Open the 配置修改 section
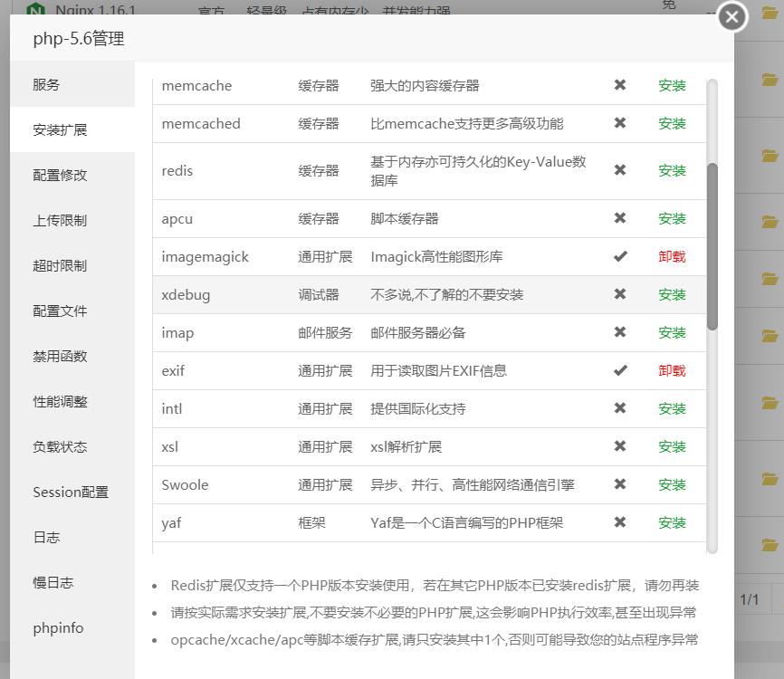 [x=58, y=175]
